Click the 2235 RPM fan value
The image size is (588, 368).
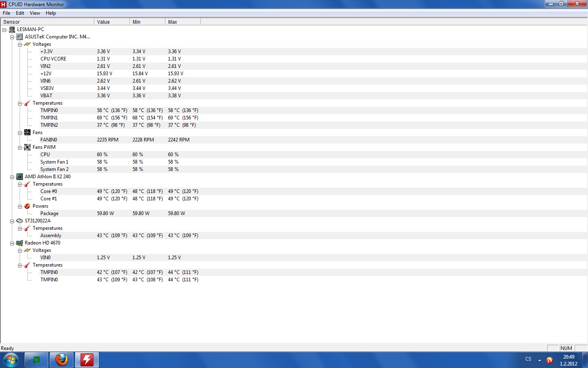coord(108,140)
